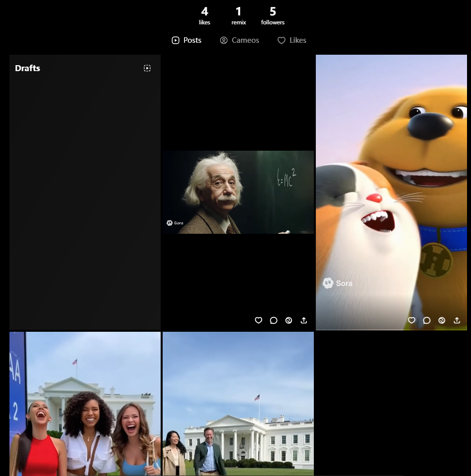Click the 1 remix counter
The width and height of the screenshot is (471, 476).
239,15
